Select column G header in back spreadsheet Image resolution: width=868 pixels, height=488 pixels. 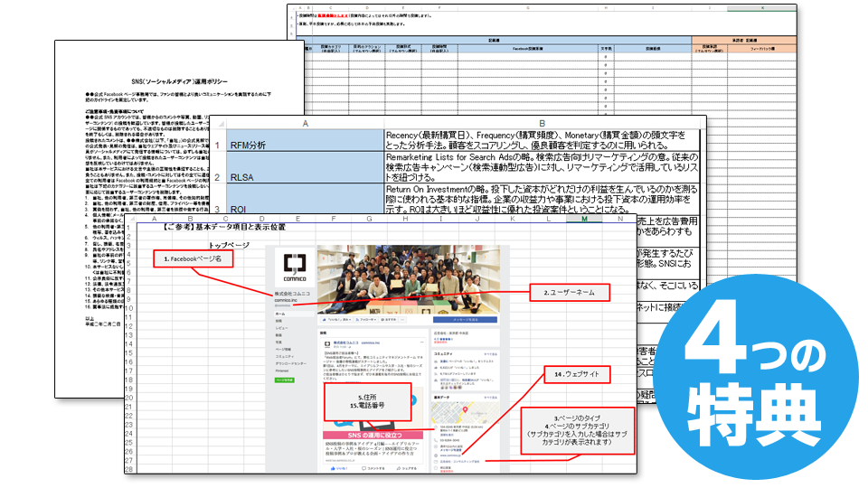coord(528,8)
